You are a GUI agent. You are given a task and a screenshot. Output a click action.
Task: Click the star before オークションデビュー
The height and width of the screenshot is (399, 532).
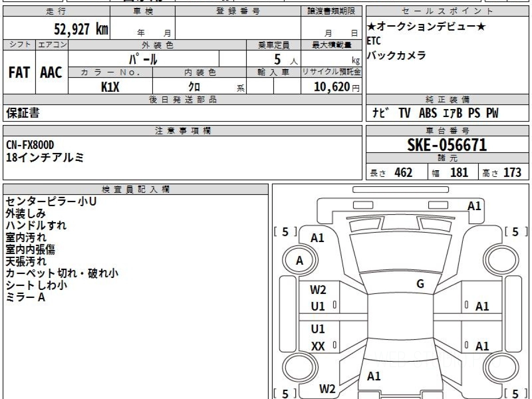coord(372,27)
